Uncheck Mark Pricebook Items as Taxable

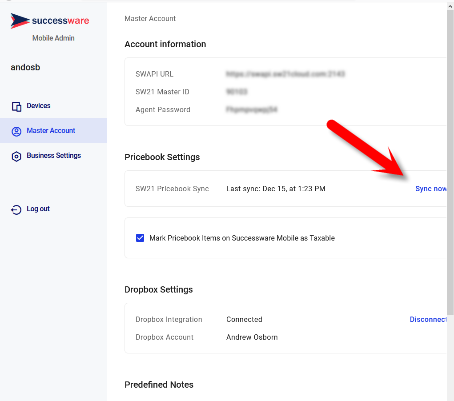pos(140,238)
